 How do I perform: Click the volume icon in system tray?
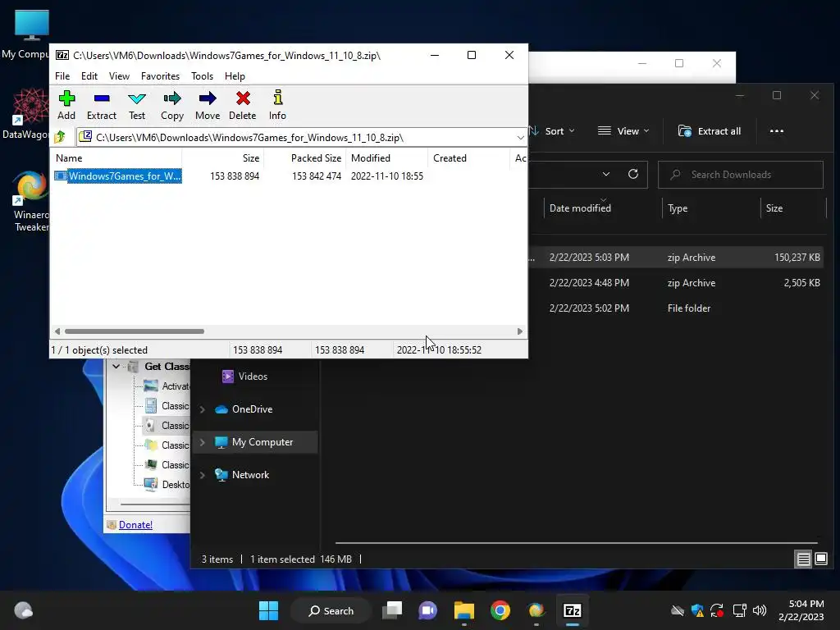coord(760,610)
